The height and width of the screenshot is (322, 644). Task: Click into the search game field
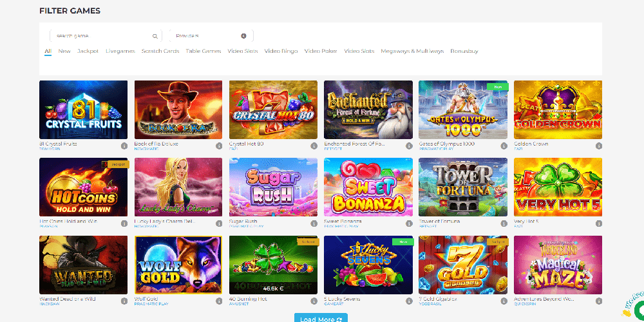(x=100, y=36)
